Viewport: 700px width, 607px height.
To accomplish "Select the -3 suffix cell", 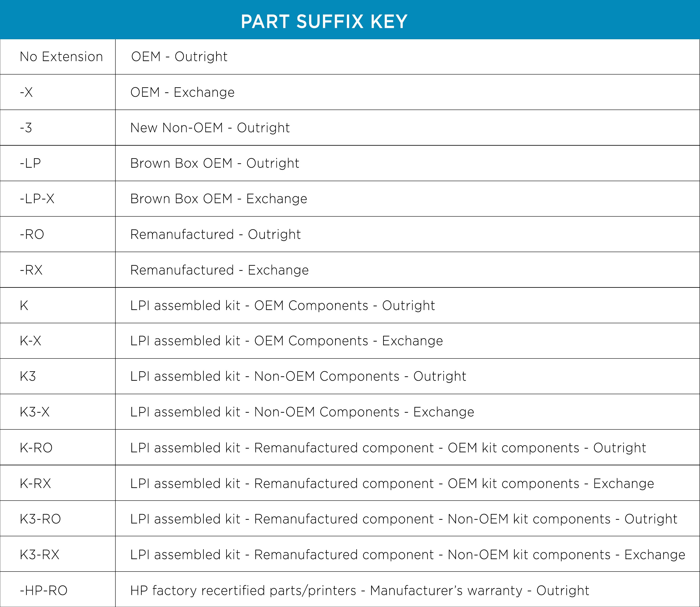I will click(x=57, y=128).
